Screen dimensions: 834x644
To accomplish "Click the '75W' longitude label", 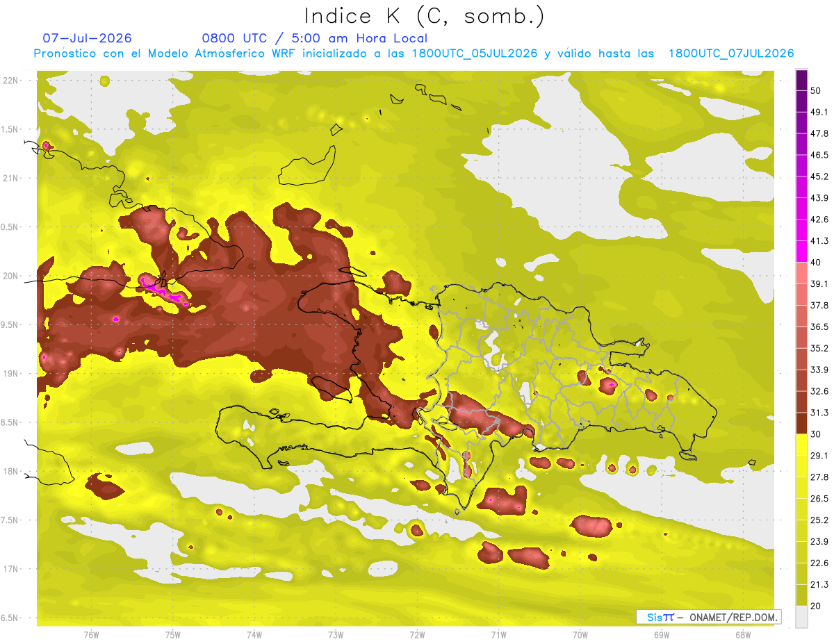I will pyautogui.click(x=173, y=634).
